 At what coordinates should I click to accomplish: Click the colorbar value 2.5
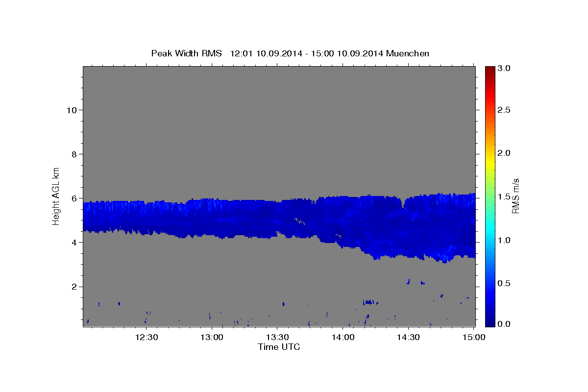[504, 110]
